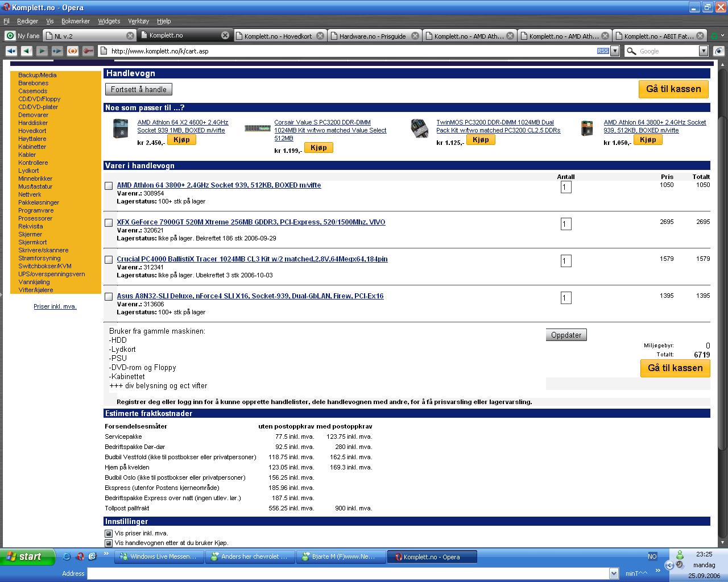
Task: Launch Opera from quick launch icon
Action: (x=80, y=556)
